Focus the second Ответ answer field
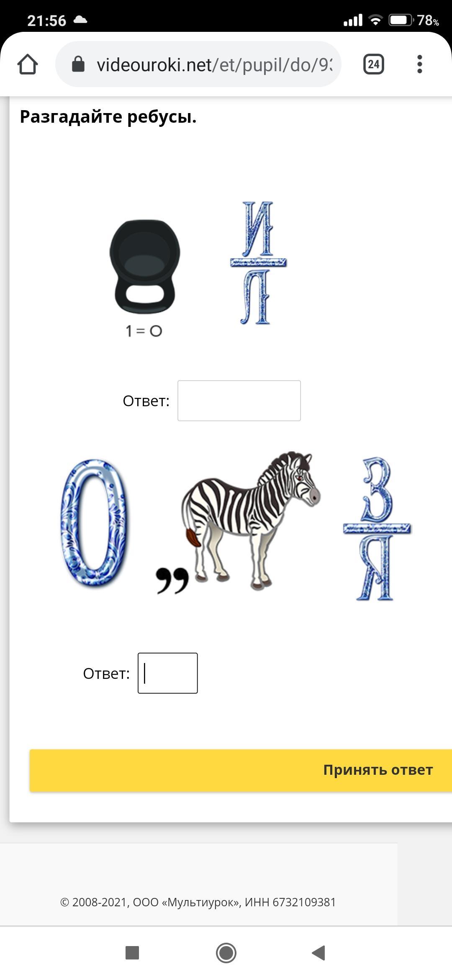Viewport: 452px width, 980px height. tap(168, 673)
